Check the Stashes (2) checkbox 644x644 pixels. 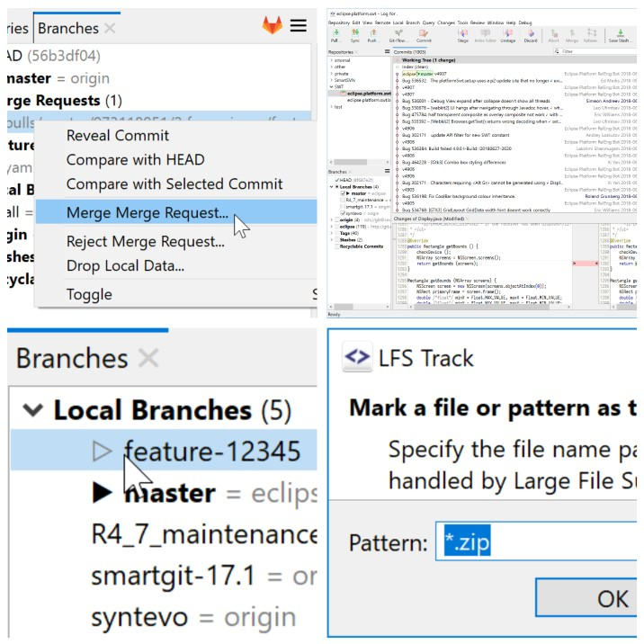point(337,239)
